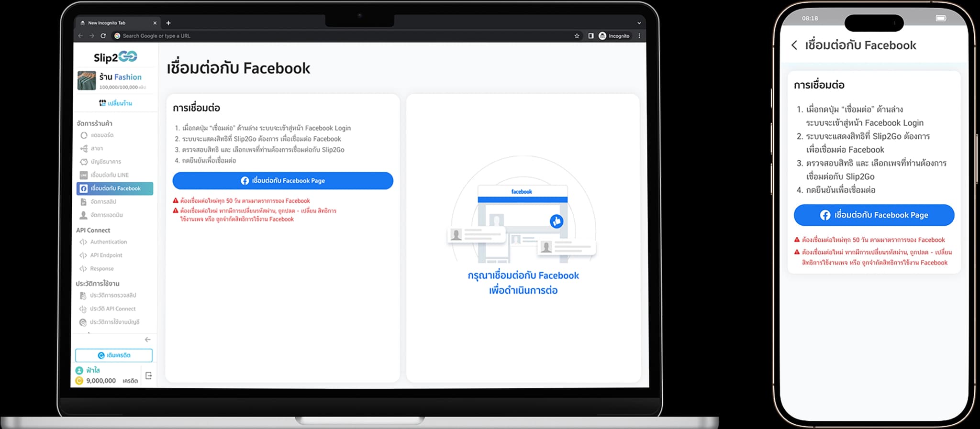Open ประวัติ API Connect in the sidebar

112,309
